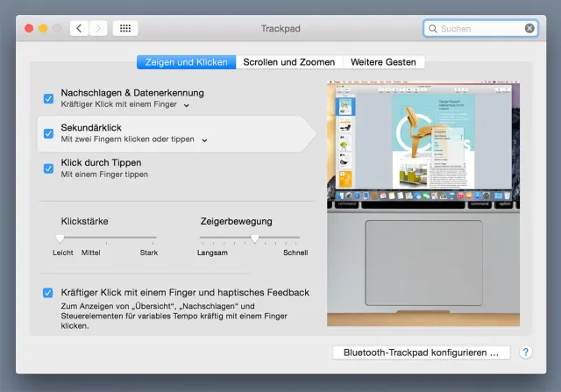Screen dimensions: 561x392
Task: Toggle Klick durch Tippen checkbox
Action: 48,168
